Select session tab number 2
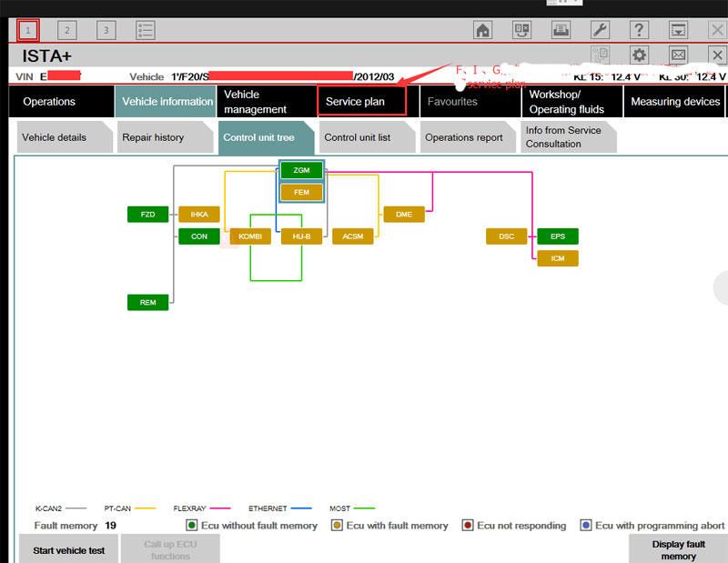The width and height of the screenshot is (728, 563). tap(66, 30)
